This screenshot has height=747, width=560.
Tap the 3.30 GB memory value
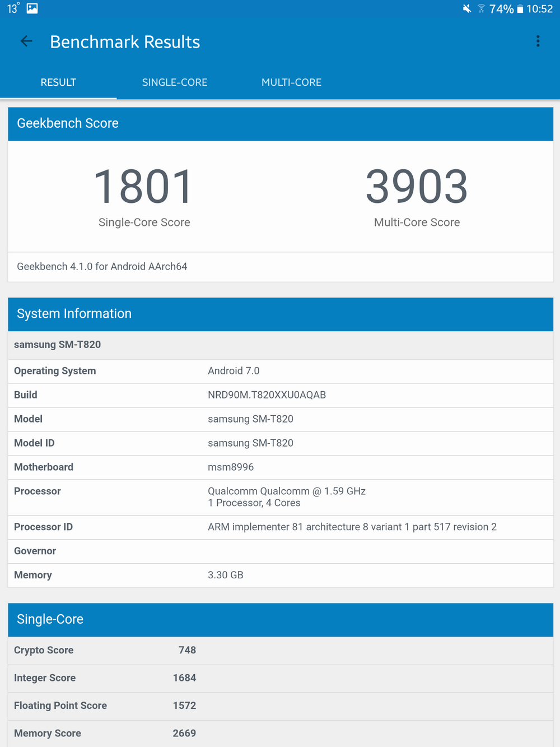[226, 576]
